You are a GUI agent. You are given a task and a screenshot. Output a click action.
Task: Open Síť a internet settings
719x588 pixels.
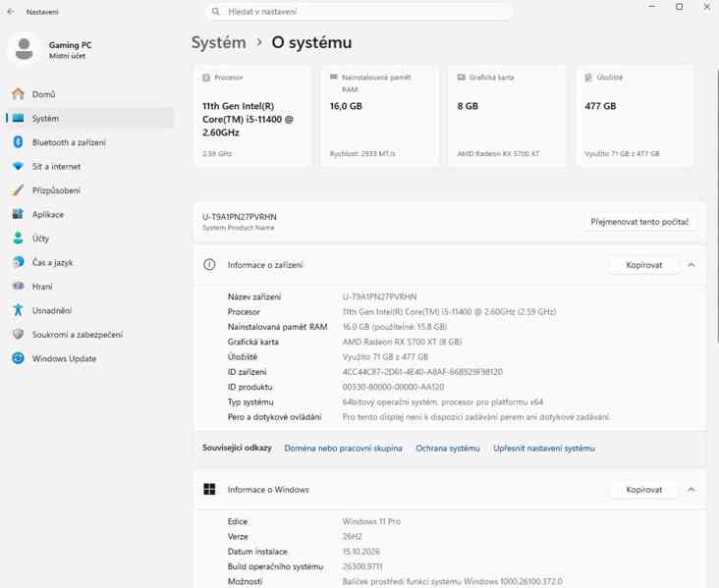click(x=90, y=166)
